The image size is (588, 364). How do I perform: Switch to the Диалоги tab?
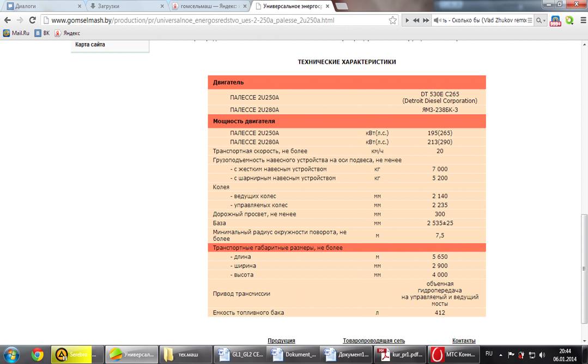coord(44,6)
